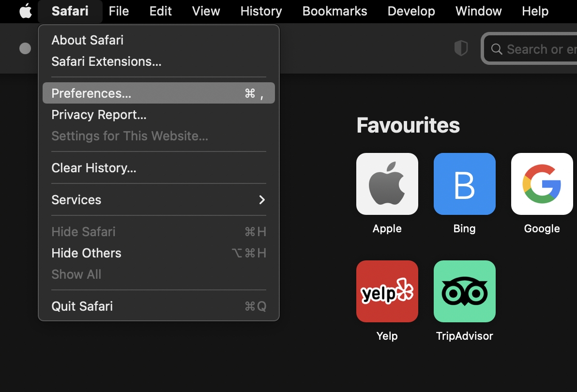Open Privacy Report…

tap(159, 115)
